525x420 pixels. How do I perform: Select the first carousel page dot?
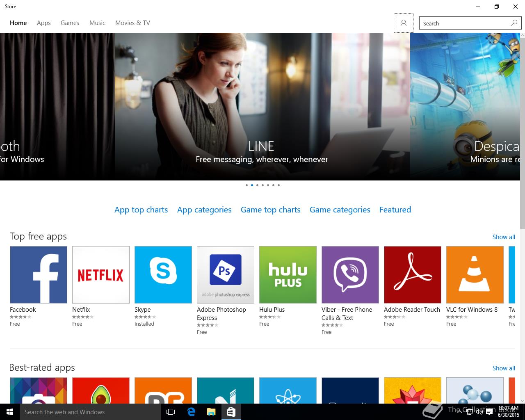247,185
